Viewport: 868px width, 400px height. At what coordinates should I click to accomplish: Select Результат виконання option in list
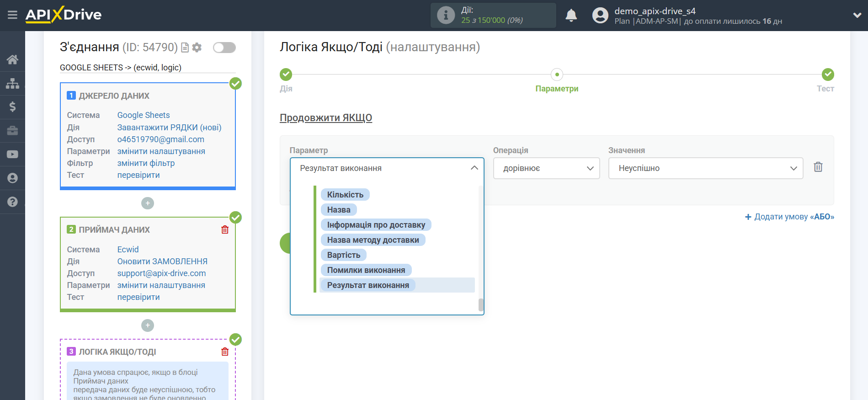[368, 285]
